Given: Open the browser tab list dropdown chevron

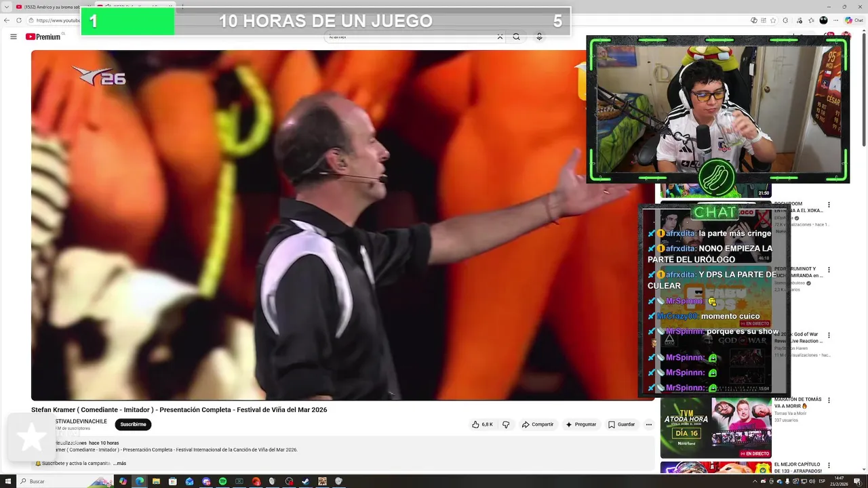Looking at the screenshot, I should pos(6,7).
